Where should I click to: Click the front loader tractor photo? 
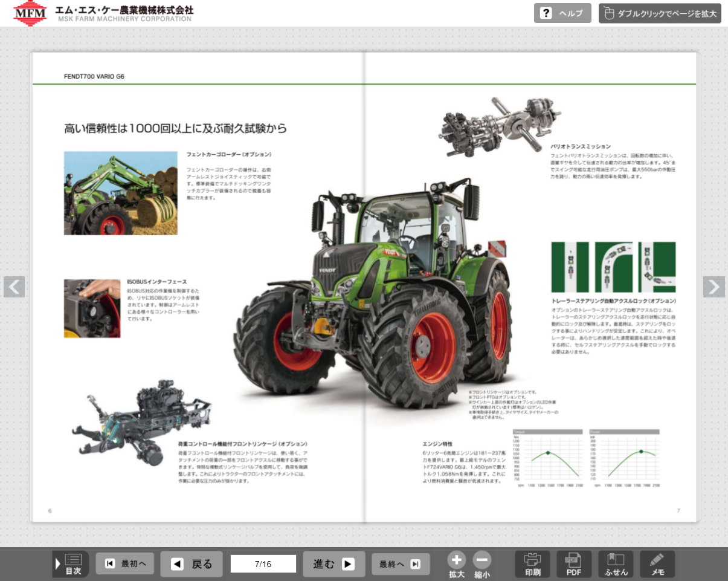pyautogui.click(x=121, y=193)
